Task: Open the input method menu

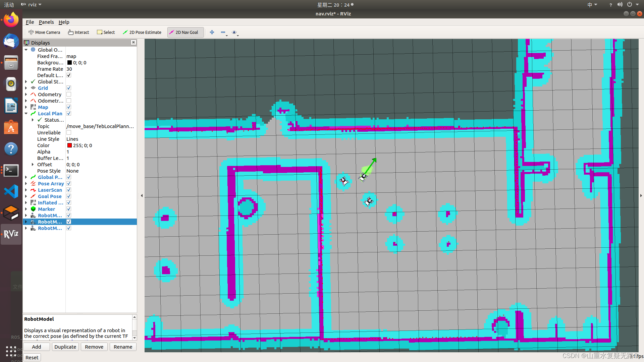Action: 592,5
